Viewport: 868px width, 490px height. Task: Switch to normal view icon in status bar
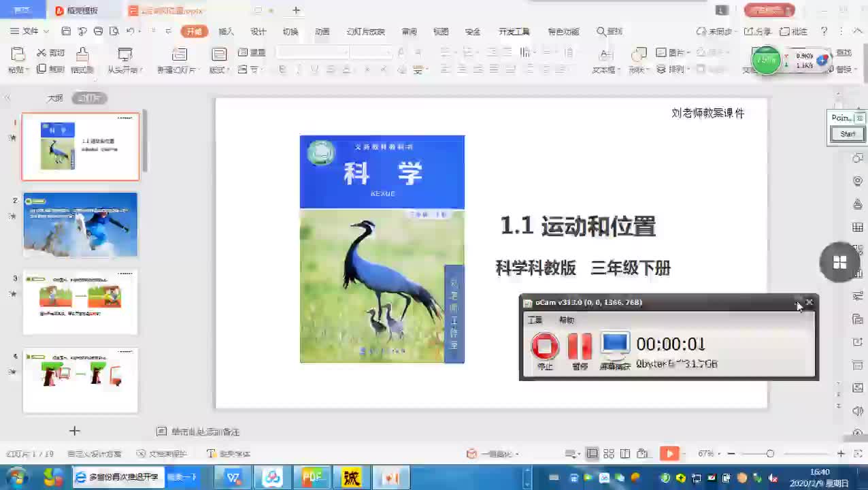click(592, 454)
